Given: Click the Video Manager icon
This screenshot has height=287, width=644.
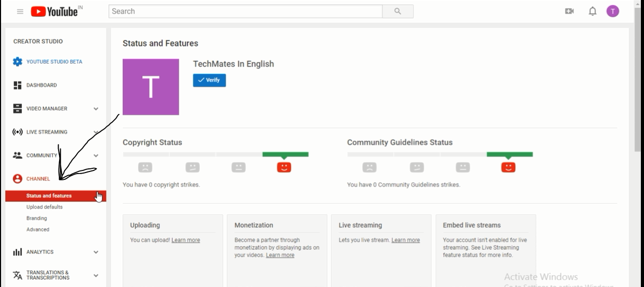Looking at the screenshot, I should (17, 109).
